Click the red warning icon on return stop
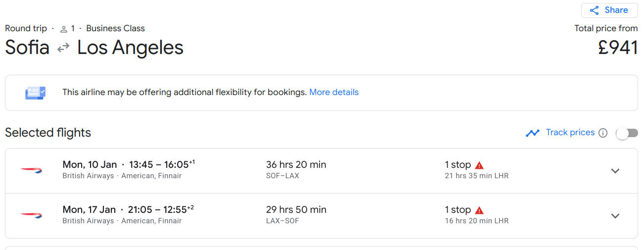This screenshot has height=250, width=644. 479,210
